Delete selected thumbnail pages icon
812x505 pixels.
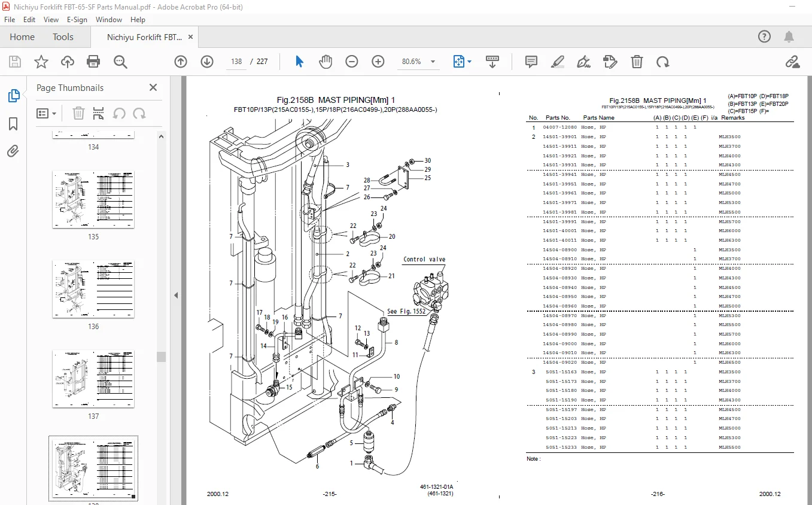78,113
